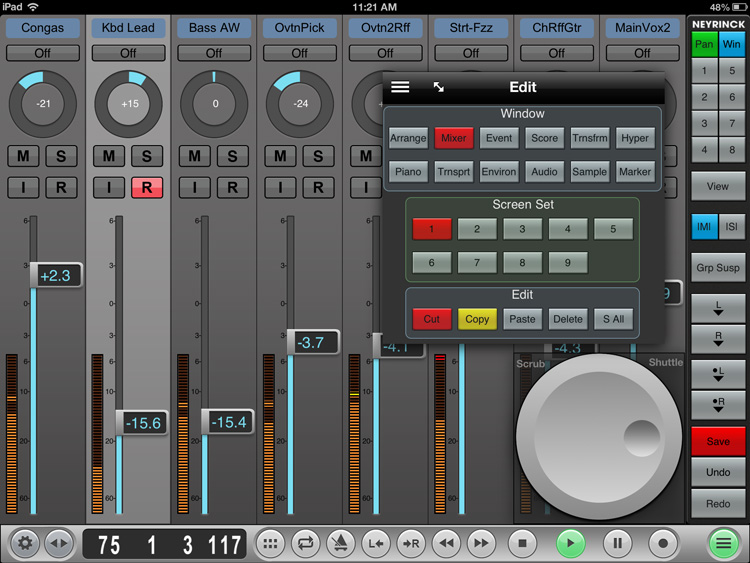Open MainVox2 automation Off selector
Screen dimensions: 750x563
pyautogui.click(x=642, y=53)
